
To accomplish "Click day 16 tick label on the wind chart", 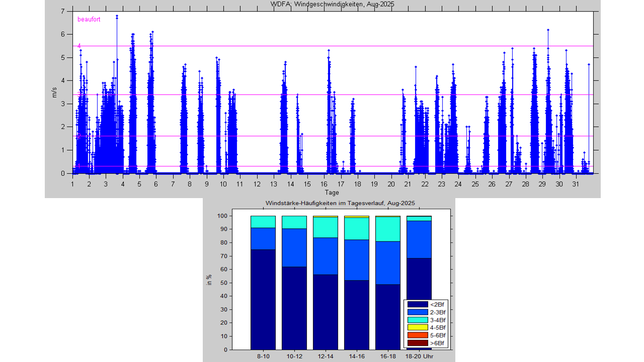I will [325, 184].
